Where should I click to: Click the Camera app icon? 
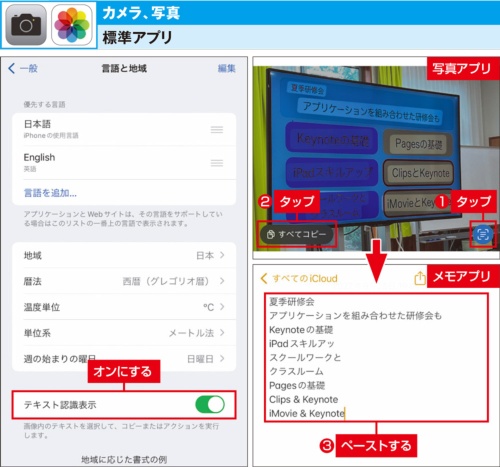pyautogui.click(x=26, y=25)
